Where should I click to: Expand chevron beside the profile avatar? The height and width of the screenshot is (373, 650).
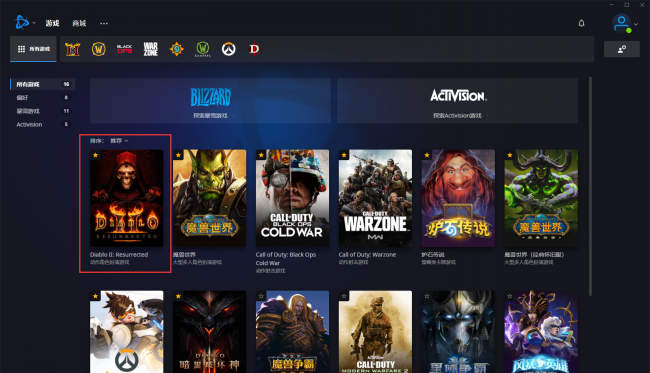coord(636,24)
